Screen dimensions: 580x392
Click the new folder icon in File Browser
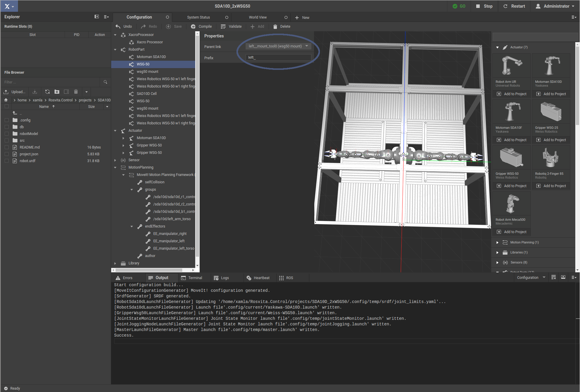[57, 92]
